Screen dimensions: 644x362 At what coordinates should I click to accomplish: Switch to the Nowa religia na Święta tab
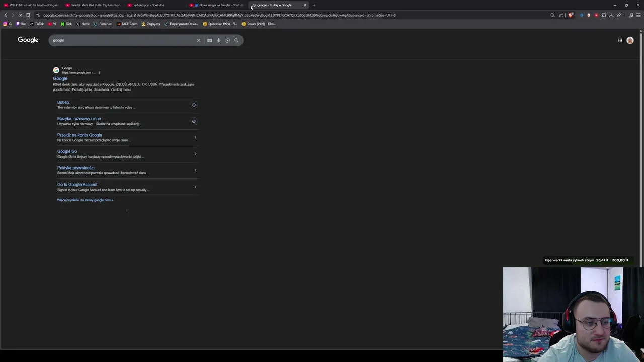[x=217, y=5]
